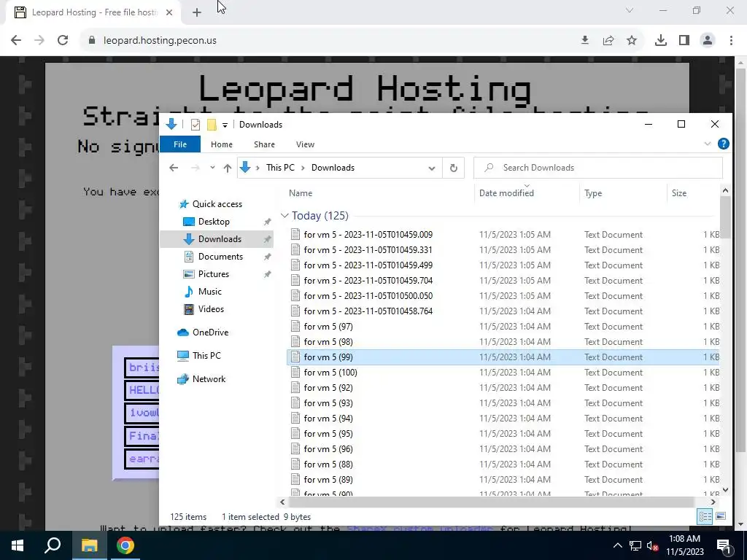The image size is (747, 560).
Task: Click muted volume tray icon
Action: tap(653, 545)
